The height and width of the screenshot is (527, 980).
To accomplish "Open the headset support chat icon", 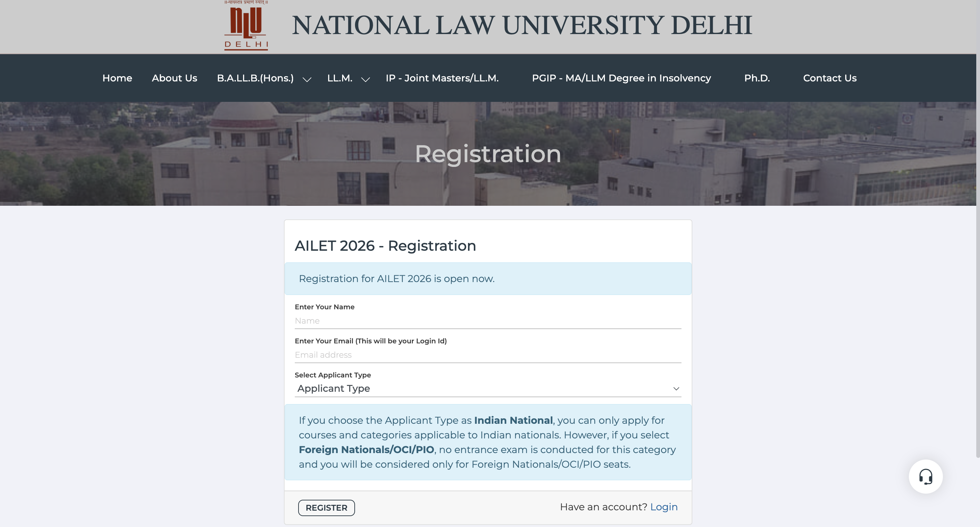I will (925, 476).
